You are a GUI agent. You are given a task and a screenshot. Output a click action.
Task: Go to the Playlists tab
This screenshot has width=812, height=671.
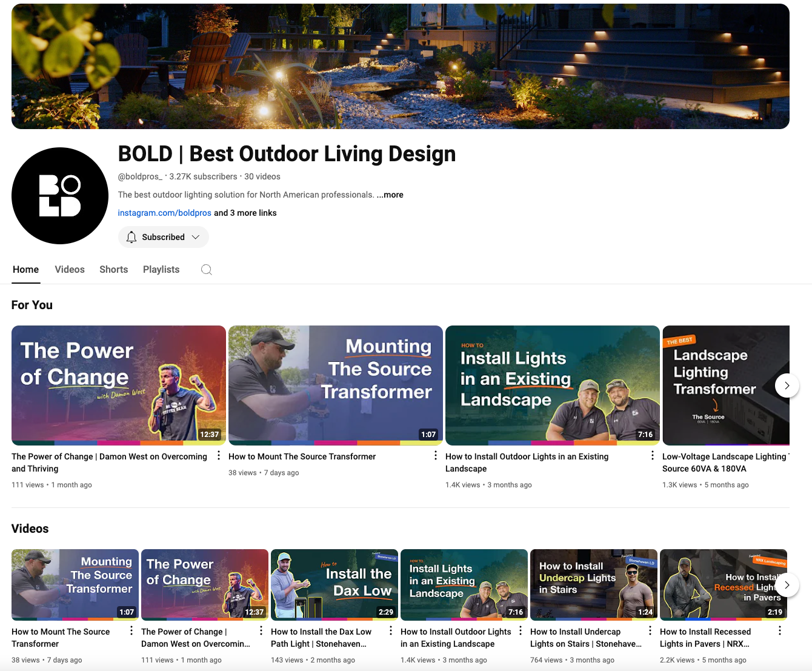click(161, 270)
